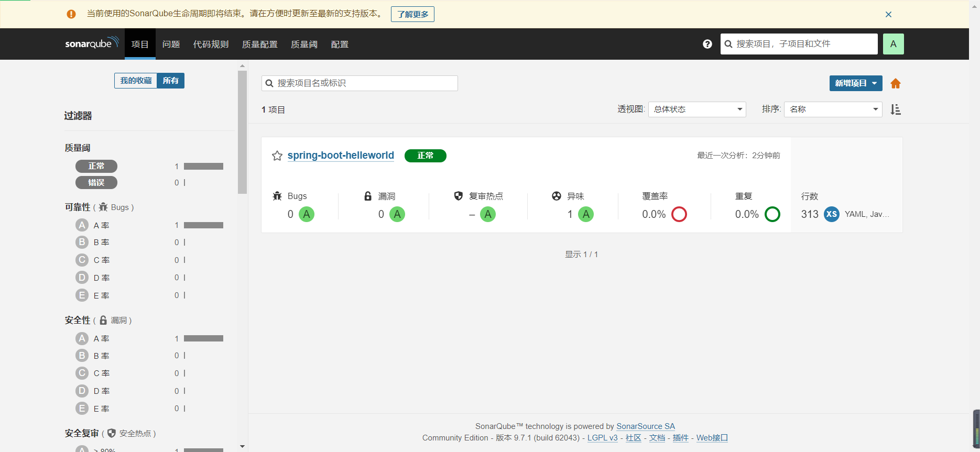Open user avatar A account menu
The height and width of the screenshot is (452, 980).
[x=894, y=44]
